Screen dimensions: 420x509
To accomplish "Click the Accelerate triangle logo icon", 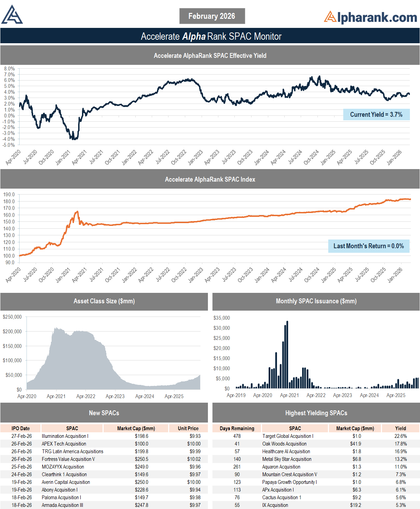I will click(12, 15).
